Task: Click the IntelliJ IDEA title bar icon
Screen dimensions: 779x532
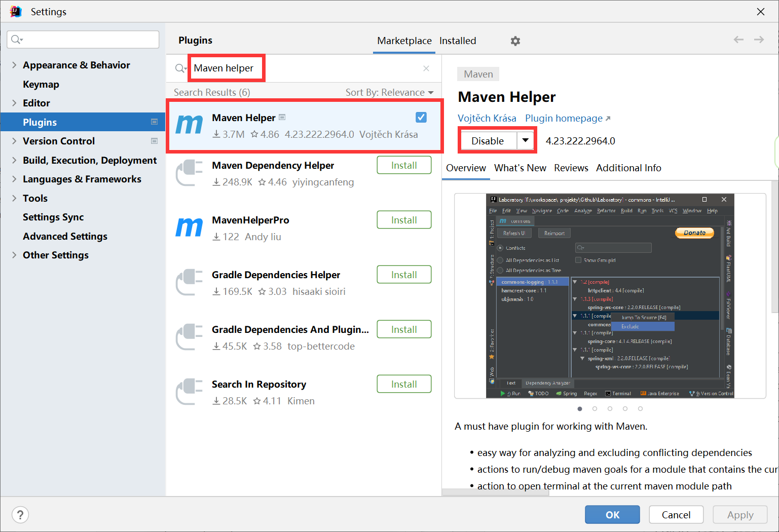Action: pos(16,11)
